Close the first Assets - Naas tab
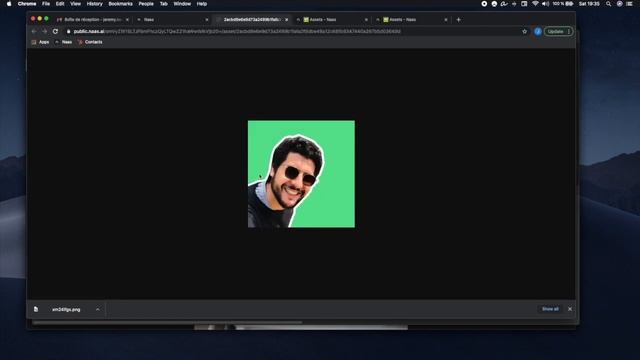640x360 pixels. 366,20
